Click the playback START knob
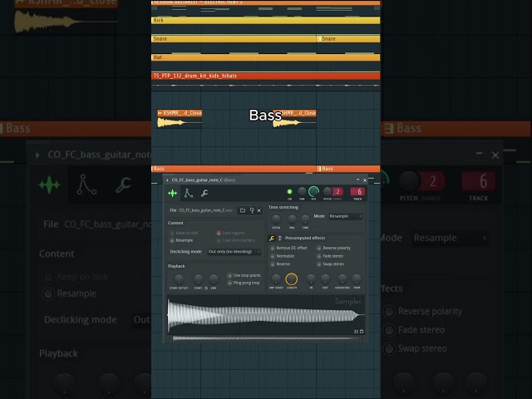This screenshot has height=399, width=532. click(x=198, y=279)
